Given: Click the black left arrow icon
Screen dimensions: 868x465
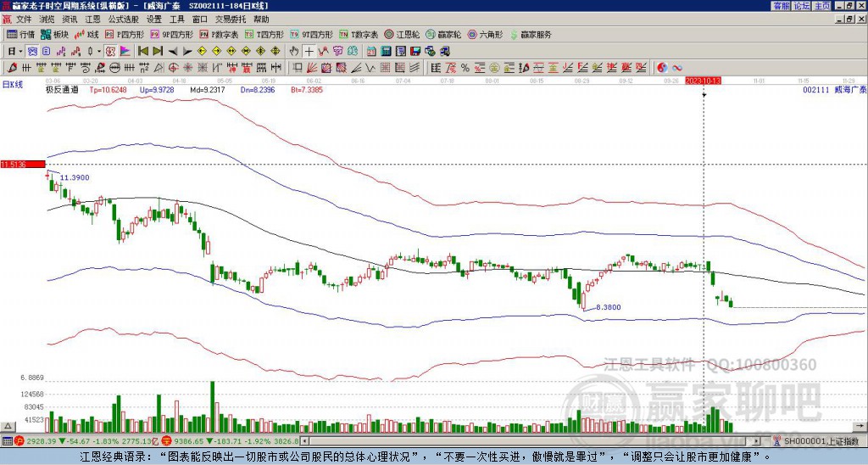Looking at the screenshot, I should (x=173, y=52).
